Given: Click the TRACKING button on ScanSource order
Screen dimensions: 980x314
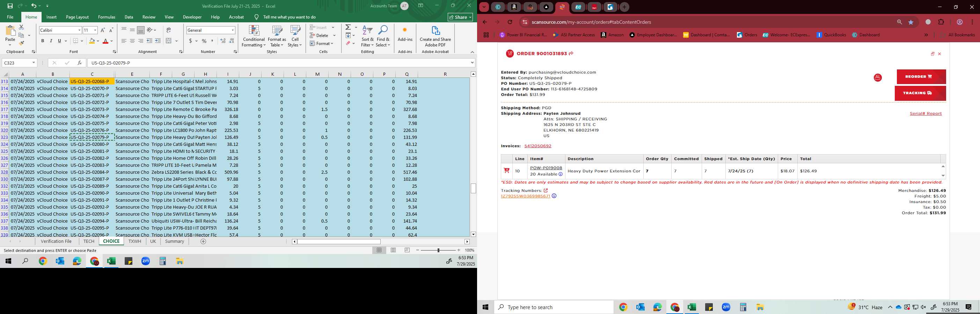Looking at the screenshot, I should (x=920, y=93).
